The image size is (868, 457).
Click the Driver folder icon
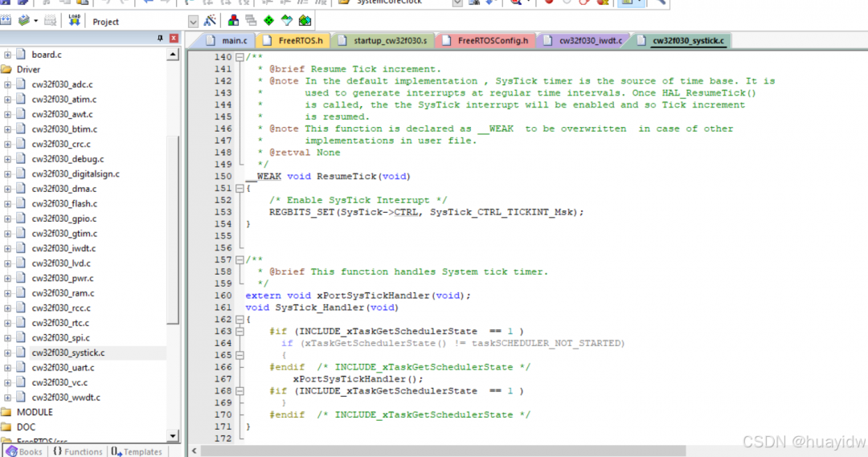(x=6, y=69)
